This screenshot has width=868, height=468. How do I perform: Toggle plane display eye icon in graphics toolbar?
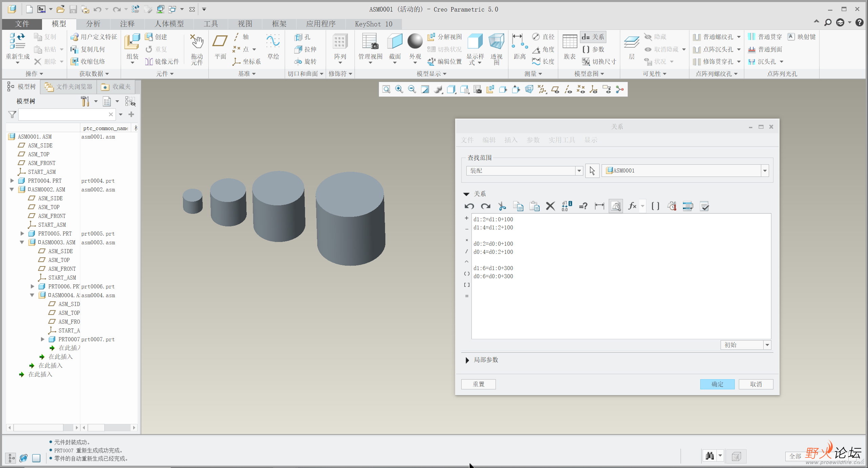tap(555, 89)
